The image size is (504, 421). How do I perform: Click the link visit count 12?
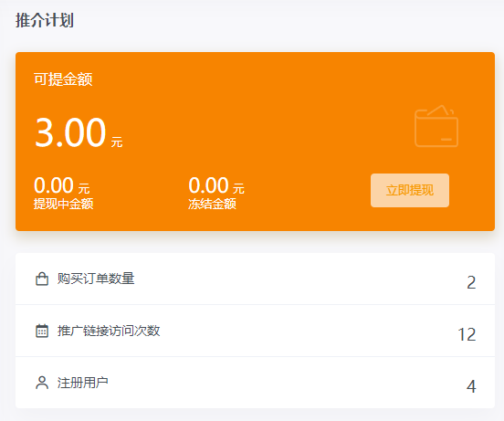click(467, 334)
